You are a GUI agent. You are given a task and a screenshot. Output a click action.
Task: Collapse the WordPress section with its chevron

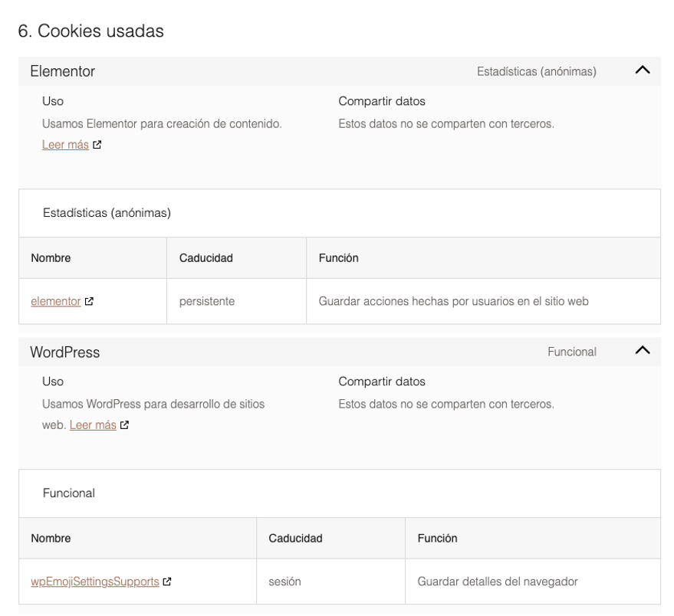point(643,351)
